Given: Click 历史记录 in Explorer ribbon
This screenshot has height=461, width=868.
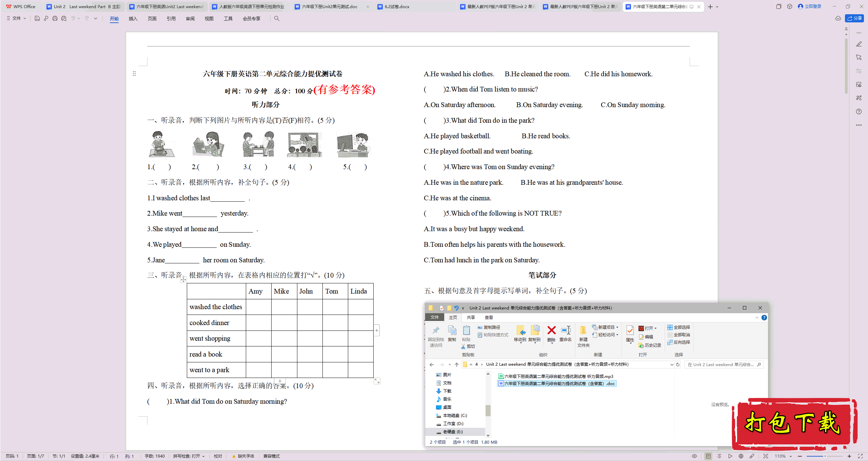Looking at the screenshot, I should [650, 345].
